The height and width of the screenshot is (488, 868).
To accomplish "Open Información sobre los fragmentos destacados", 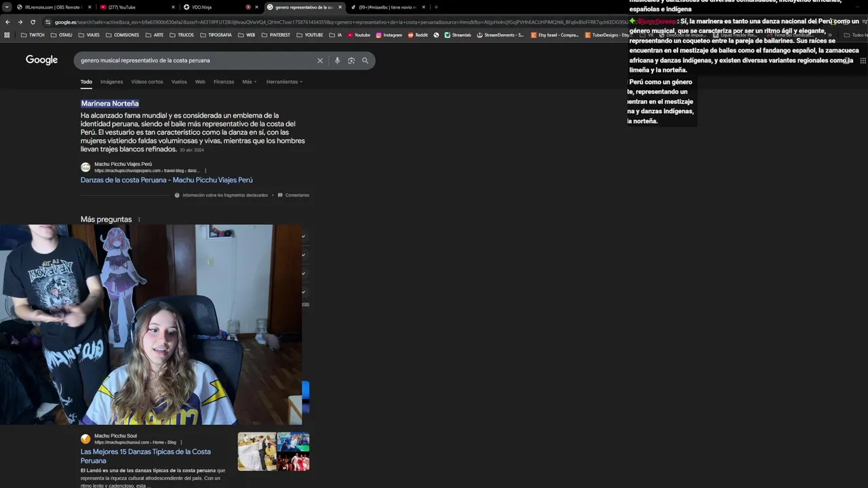I will click(x=221, y=195).
